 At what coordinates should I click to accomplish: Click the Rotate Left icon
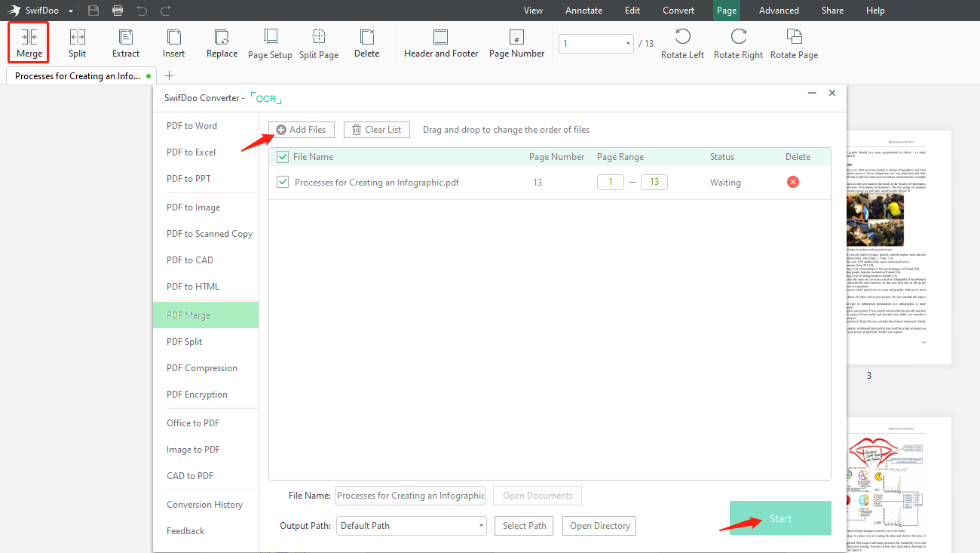[x=682, y=41]
